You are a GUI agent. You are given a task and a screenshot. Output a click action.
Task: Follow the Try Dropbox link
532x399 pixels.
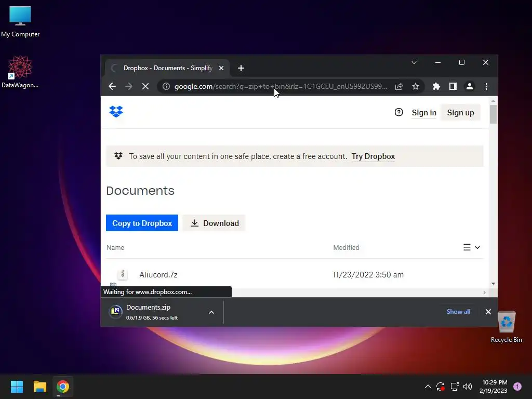pos(373,156)
